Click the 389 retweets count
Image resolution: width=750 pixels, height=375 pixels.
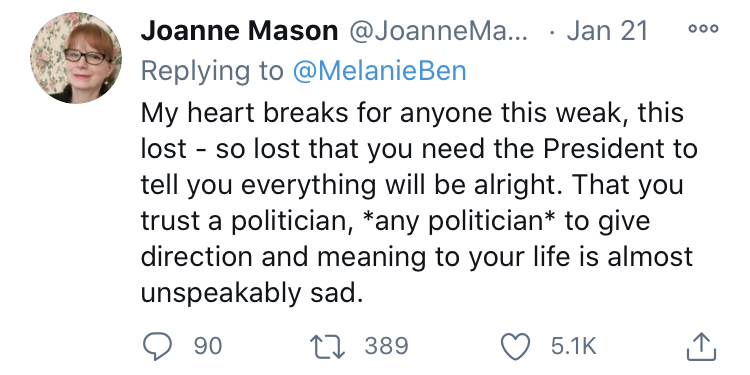[386, 346]
